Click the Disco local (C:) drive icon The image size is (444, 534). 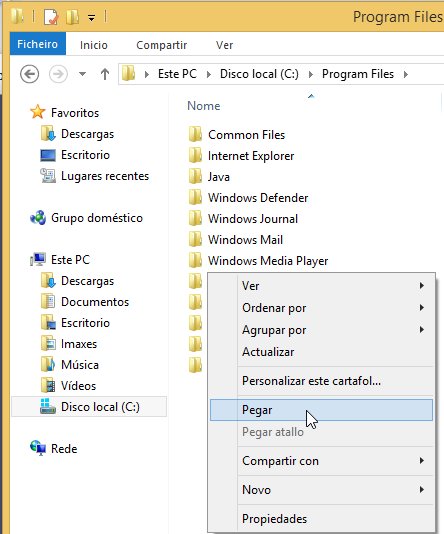48,406
